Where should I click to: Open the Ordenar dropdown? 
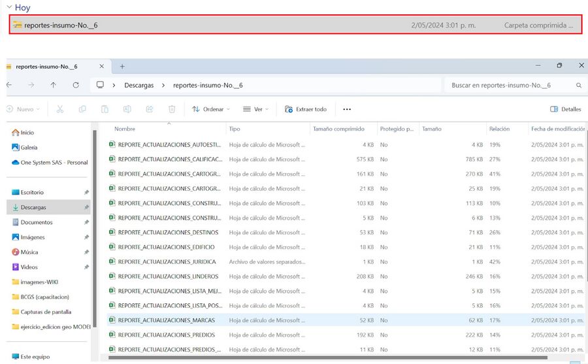pos(211,109)
